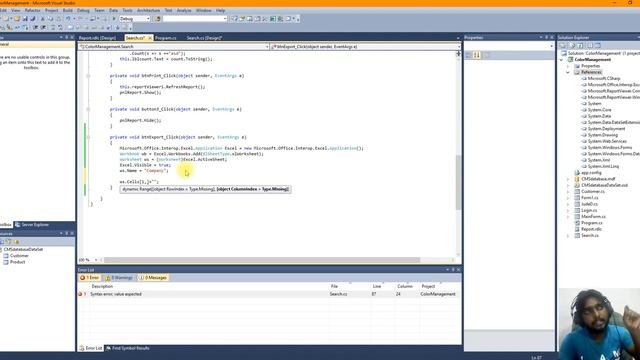This screenshot has height=360, width=640.
Task: Toggle the 0 Warnings filter button
Action: tap(119, 278)
